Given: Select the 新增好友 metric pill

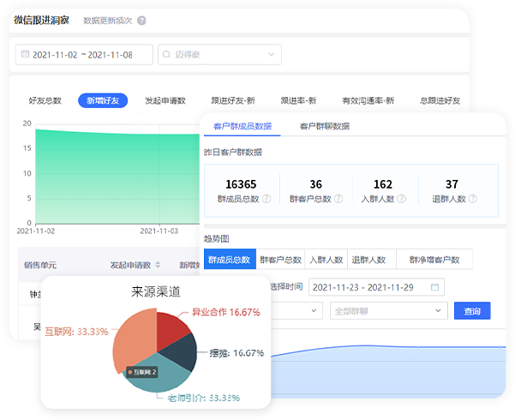Looking at the screenshot, I should [x=103, y=100].
